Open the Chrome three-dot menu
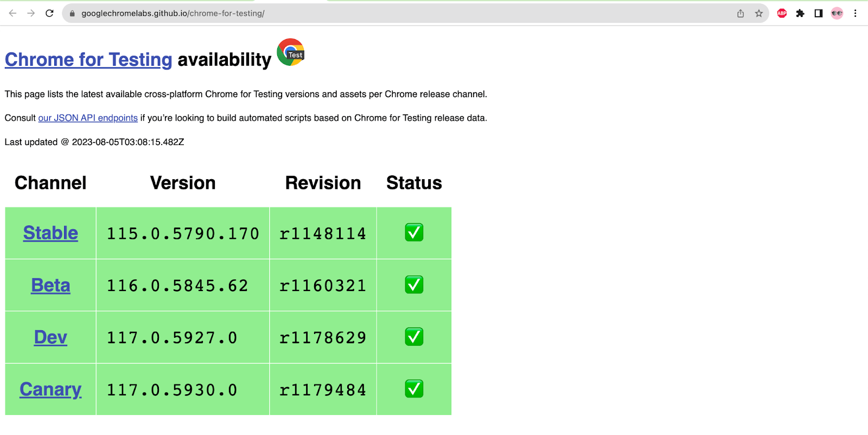Screen dimensions: 868x435 click(x=856, y=14)
